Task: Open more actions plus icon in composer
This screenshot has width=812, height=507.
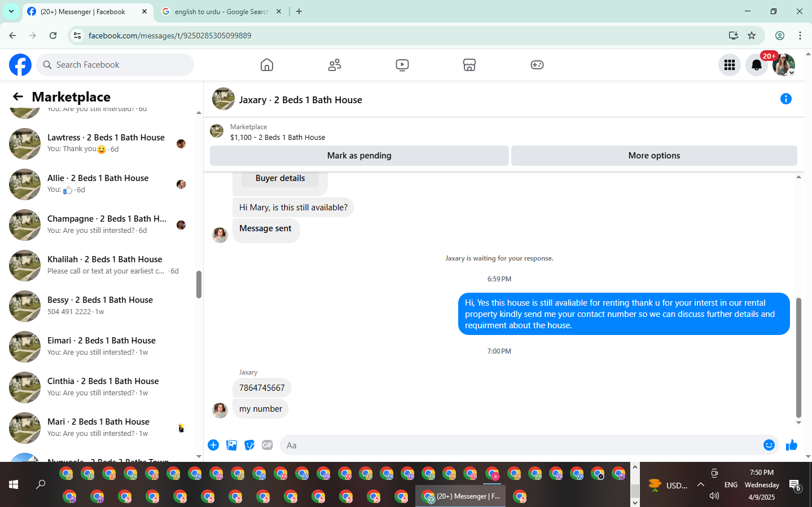Action: click(x=213, y=445)
